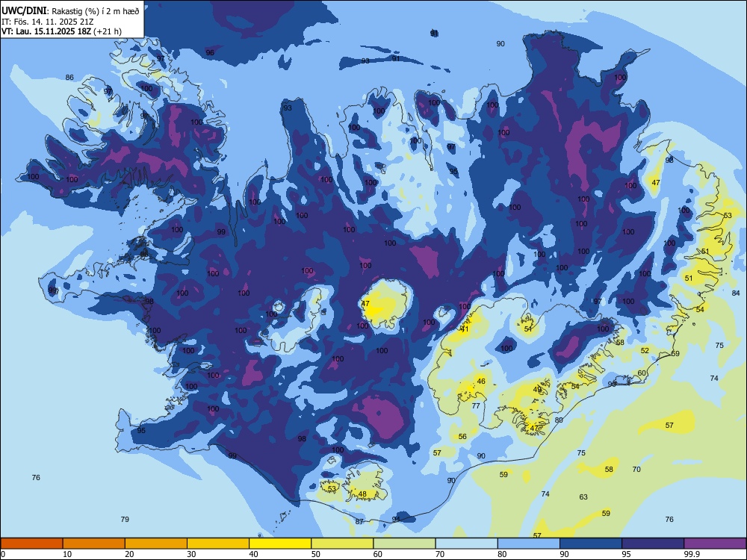The image size is (747, 560).
Task: Click the pale blue 70–80 legend swatch
Action: 467,544
